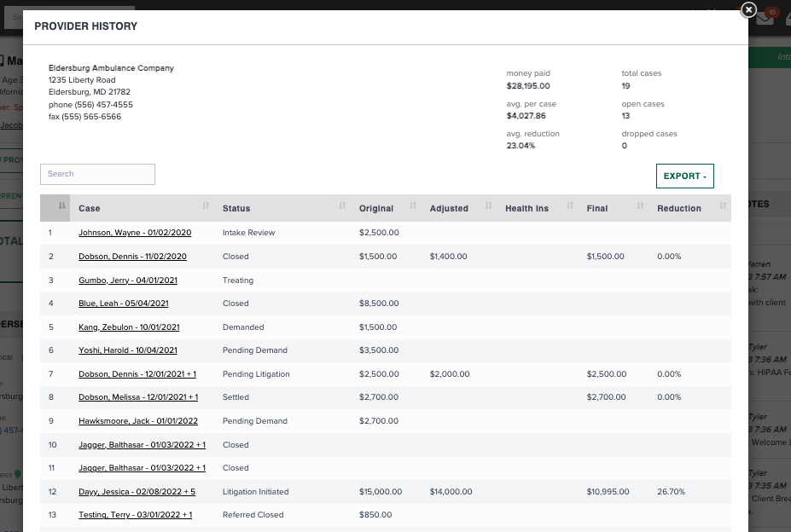Image resolution: width=791 pixels, height=532 pixels.
Task: Sort table by Health Ins column arrows
Action: coord(570,205)
